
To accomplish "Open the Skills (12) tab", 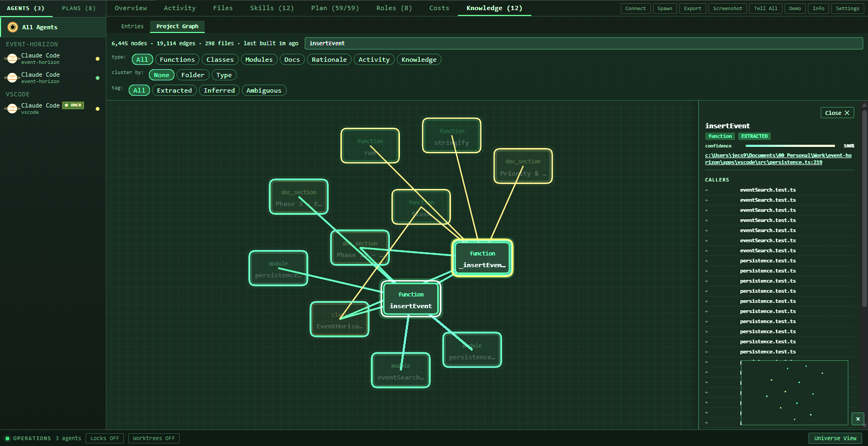I will 272,8.
